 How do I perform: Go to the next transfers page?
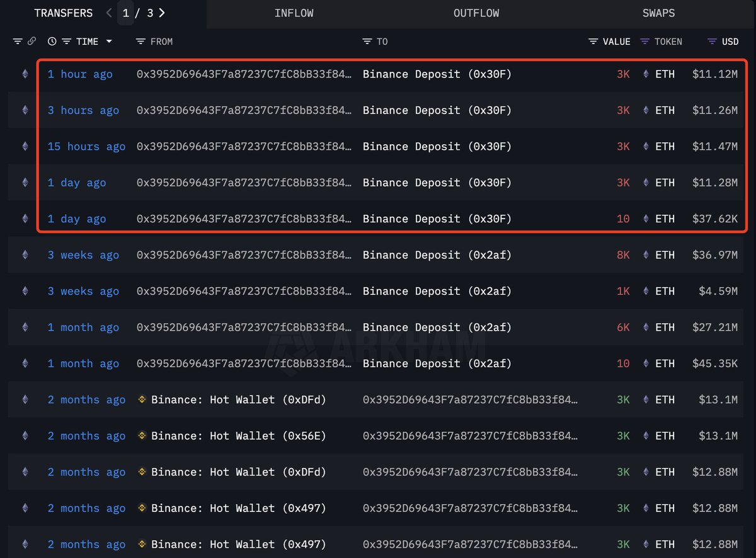point(163,13)
